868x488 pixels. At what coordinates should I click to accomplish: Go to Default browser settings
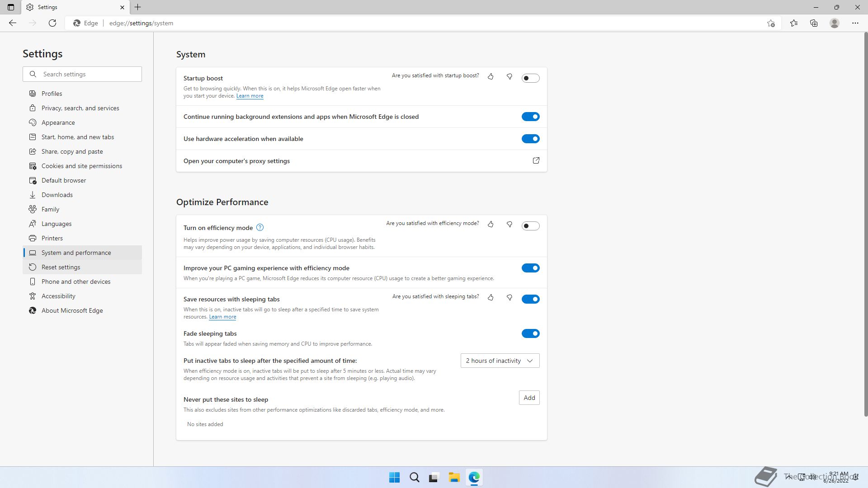[x=82, y=180]
